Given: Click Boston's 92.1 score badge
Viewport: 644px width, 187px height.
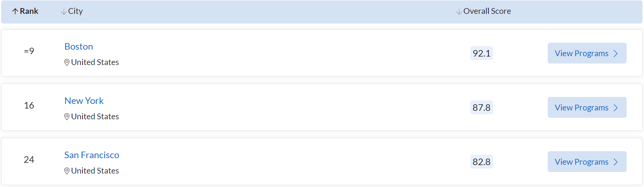Looking at the screenshot, I should click(481, 53).
